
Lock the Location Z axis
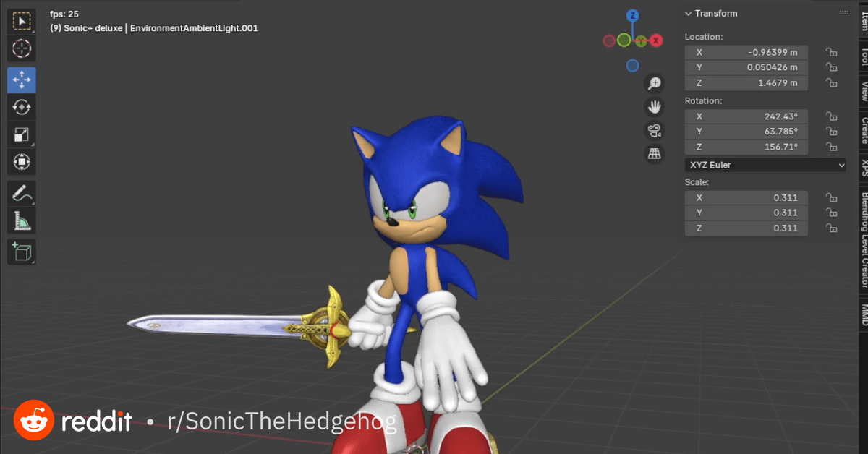pyautogui.click(x=832, y=83)
